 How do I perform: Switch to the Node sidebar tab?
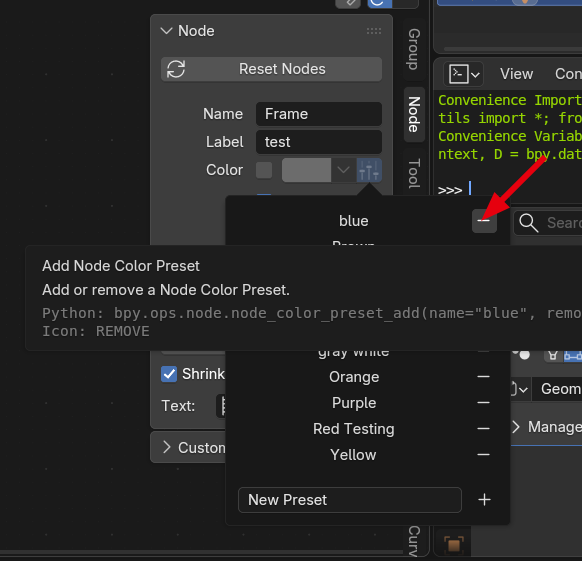[x=414, y=114]
